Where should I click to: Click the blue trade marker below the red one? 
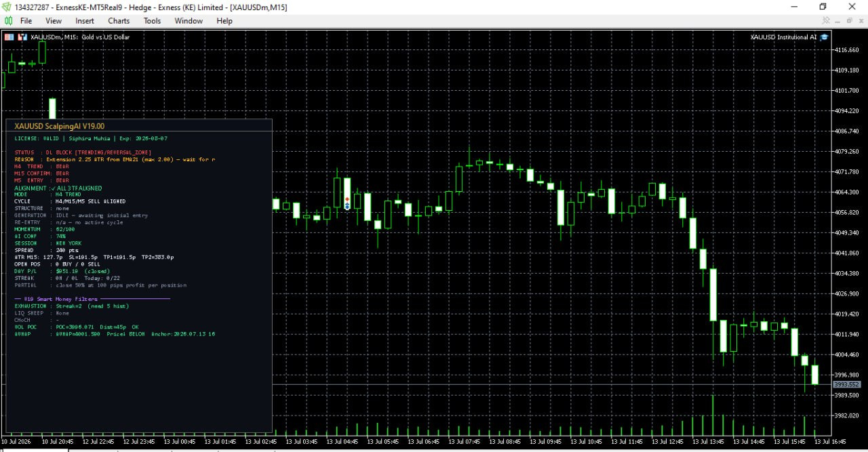[x=347, y=205]
